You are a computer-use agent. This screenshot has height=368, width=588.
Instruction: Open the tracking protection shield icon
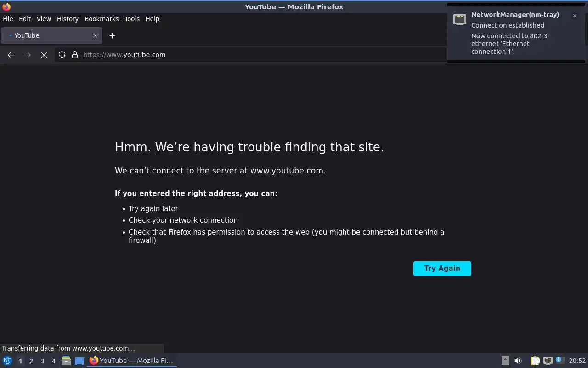[x=62, y=55]
